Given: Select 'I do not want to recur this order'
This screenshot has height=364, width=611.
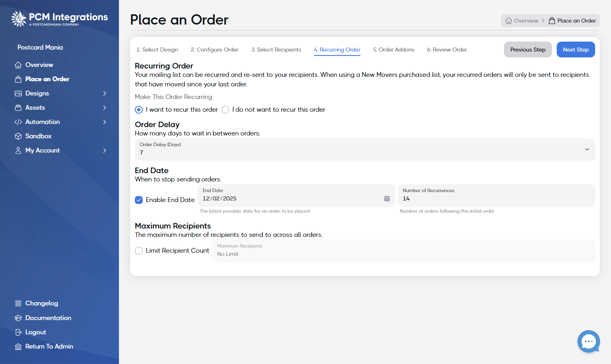Looking at the screenshot, I should pyautogui.click(x=225, y=110).
